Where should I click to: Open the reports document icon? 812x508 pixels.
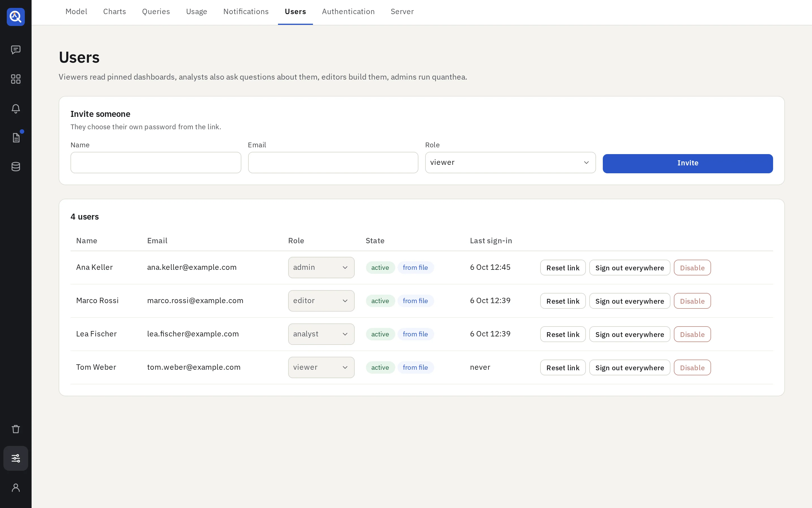[16, 137]
